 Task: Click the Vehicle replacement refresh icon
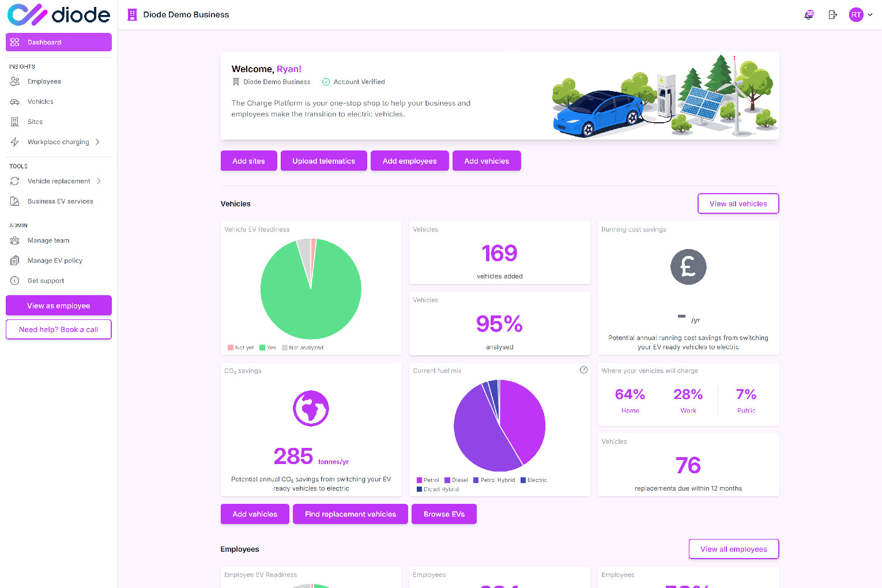[15, 181]
